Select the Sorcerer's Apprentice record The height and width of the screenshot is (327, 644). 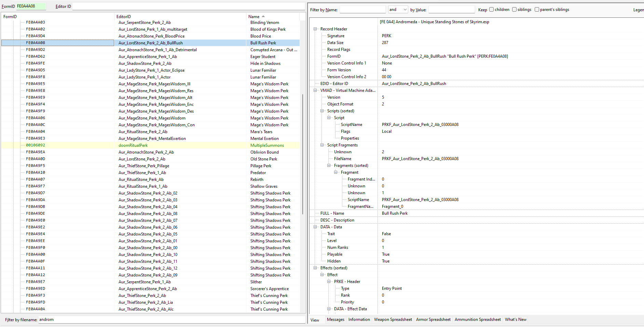point(150,289)
